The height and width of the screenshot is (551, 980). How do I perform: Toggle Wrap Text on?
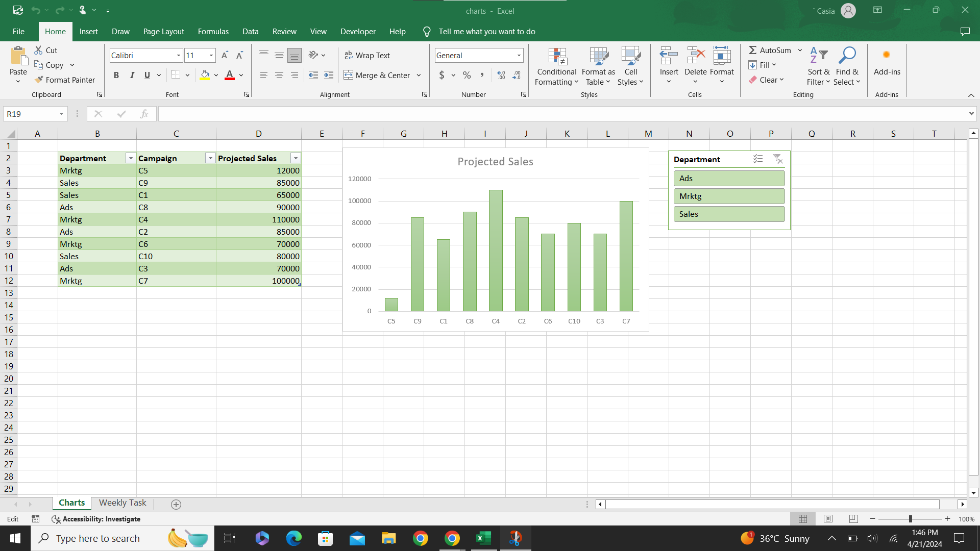pyautogui.click(x=367, y=55)
